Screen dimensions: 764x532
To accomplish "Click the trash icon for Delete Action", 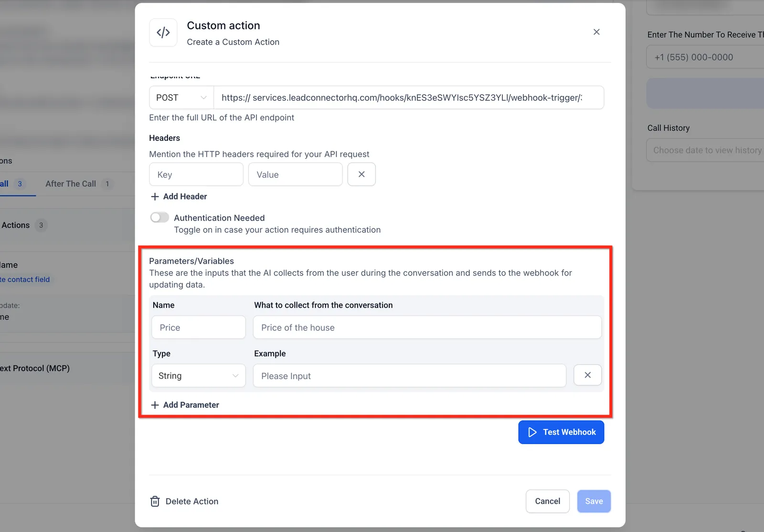I will [155, 501].
